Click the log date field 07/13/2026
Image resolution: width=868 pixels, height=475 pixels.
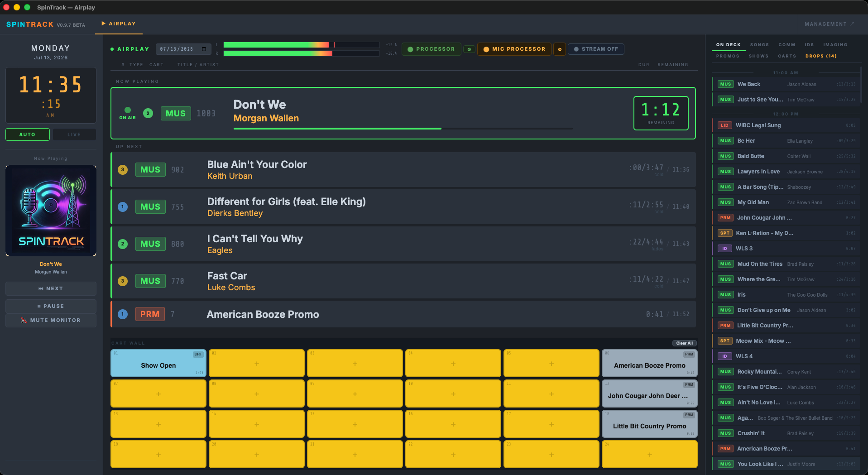point(183,49)
